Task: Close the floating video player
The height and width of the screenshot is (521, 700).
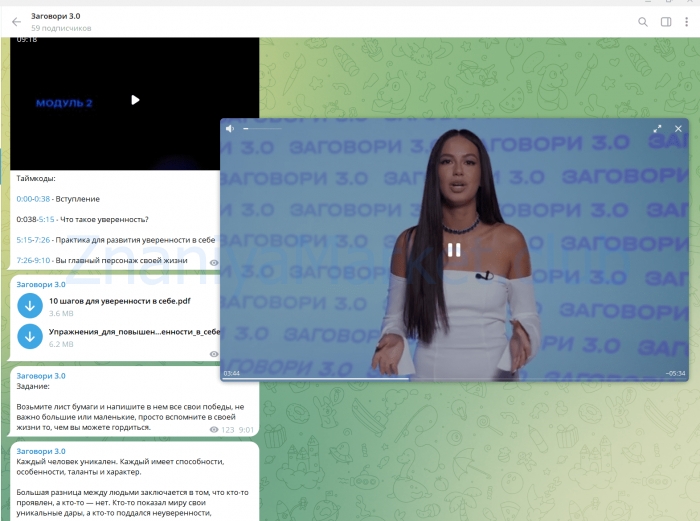Action: (678, 129)
